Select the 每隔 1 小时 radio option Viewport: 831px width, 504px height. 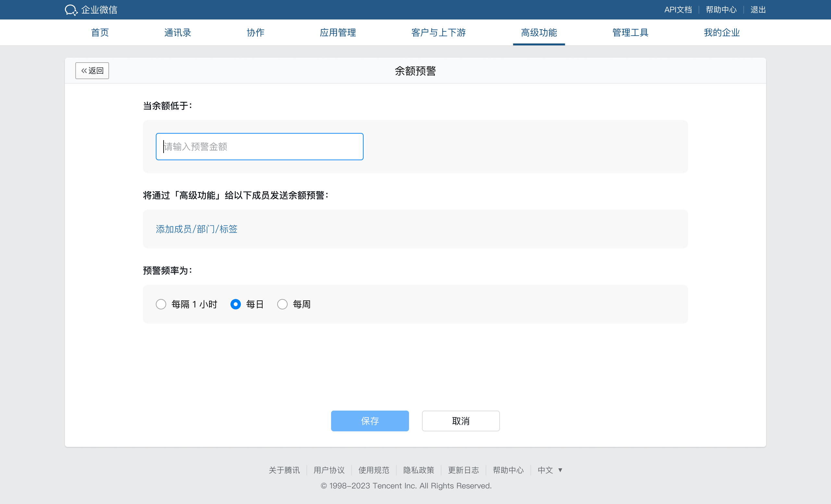click(x=161, y=304)
